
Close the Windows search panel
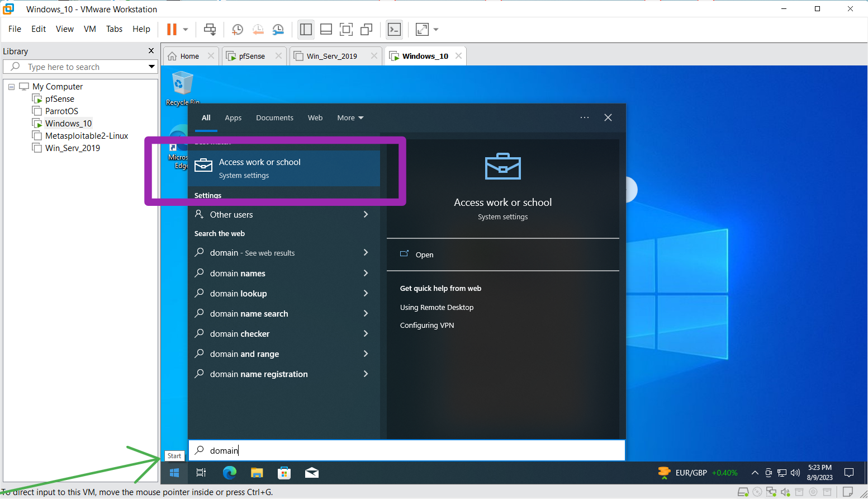click(x=608, y=117)
